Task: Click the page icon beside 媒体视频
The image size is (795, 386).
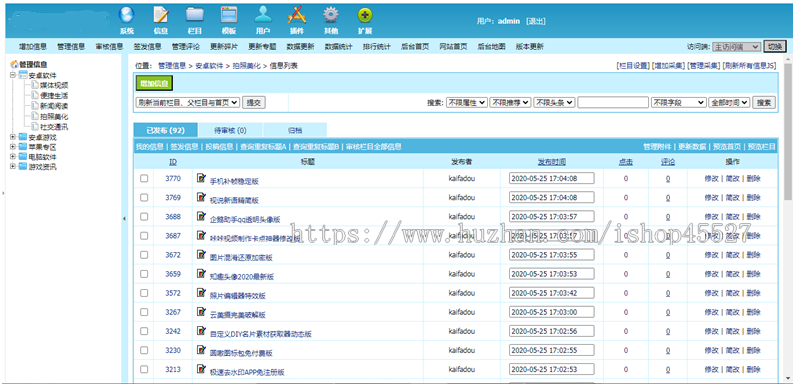Action: point(34,85)
